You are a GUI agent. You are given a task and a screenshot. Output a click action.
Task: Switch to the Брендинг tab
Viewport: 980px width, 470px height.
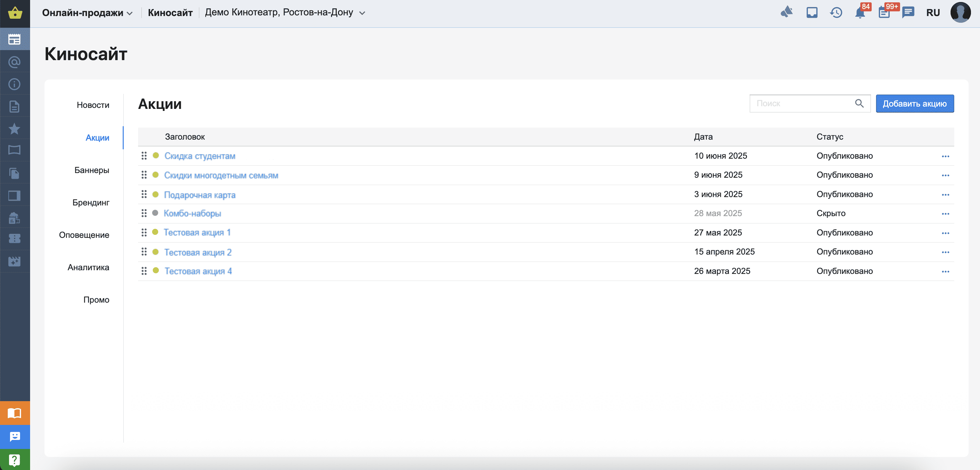(91, 202)
